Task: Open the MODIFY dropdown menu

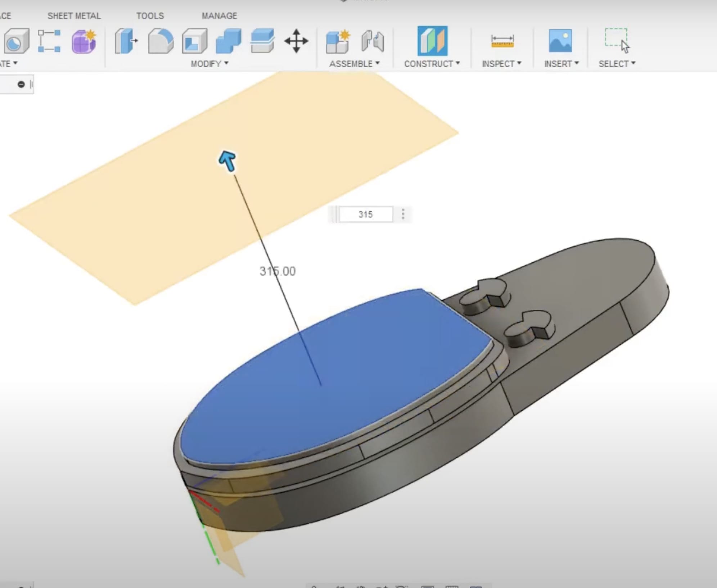Action: (210, 64)
